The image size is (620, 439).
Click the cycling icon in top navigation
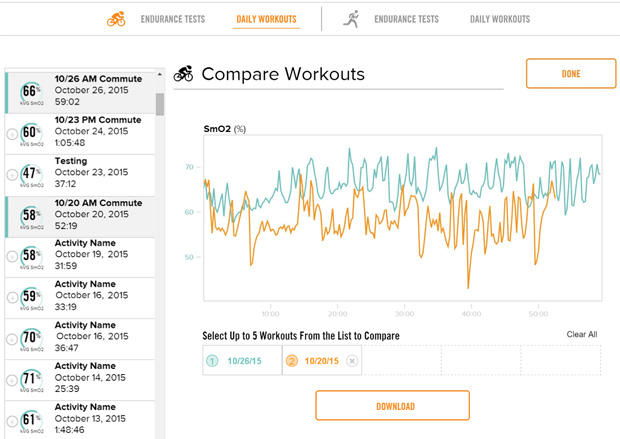coord(116,19)
